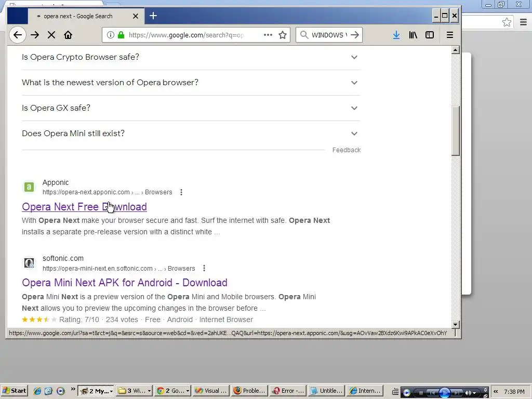Click the forward navigation arrow

pyautogui.click(x=35, y=35)
